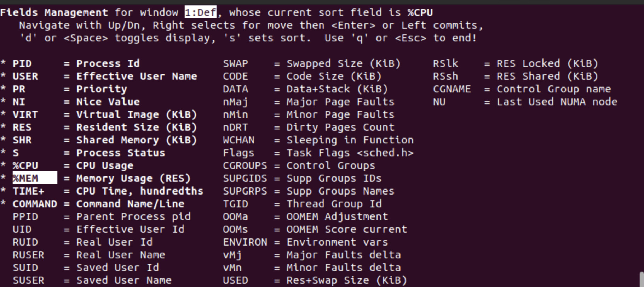Click the highlighted 1:Def window name
644x287 pixels.
(x=200, y=12)
